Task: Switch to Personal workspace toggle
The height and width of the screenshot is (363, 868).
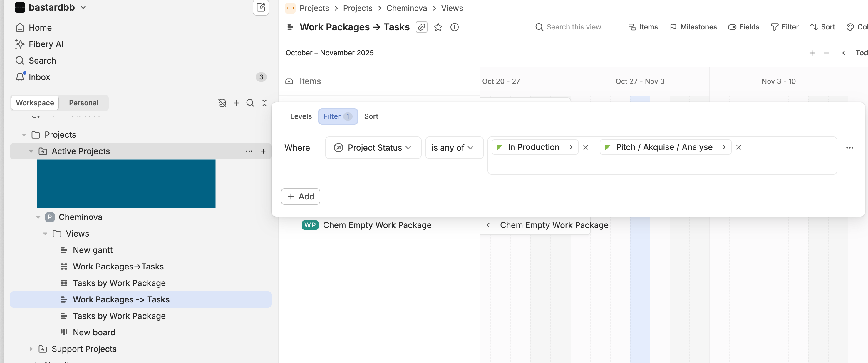Action: 83,103
